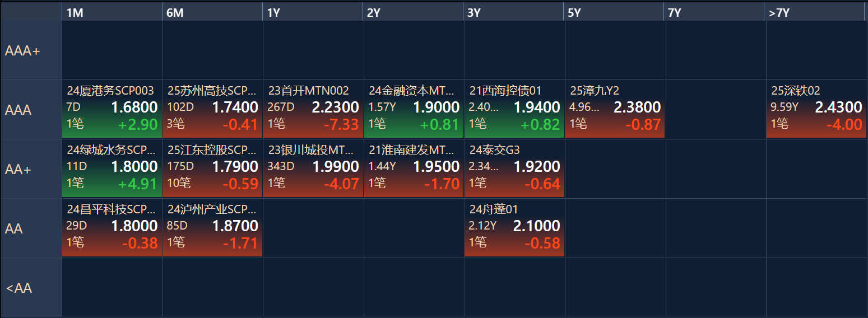
Task: Open the 25江东控股SCP bond cell
Action: pyautogui.click(x=212, y=169)
